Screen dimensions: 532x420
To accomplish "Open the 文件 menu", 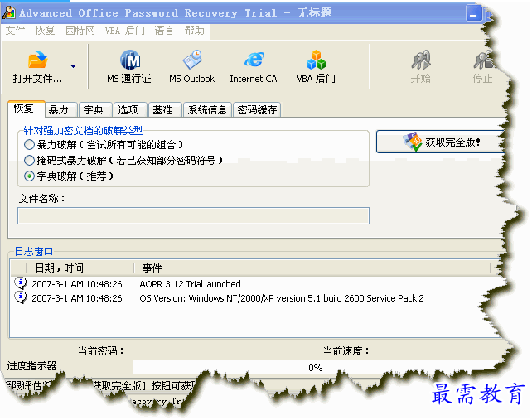I will [15, 31].
